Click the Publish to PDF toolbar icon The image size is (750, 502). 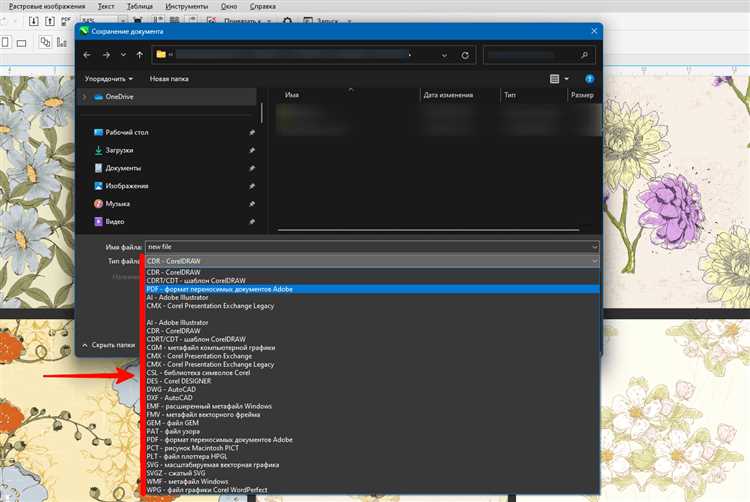coord(66,21)
